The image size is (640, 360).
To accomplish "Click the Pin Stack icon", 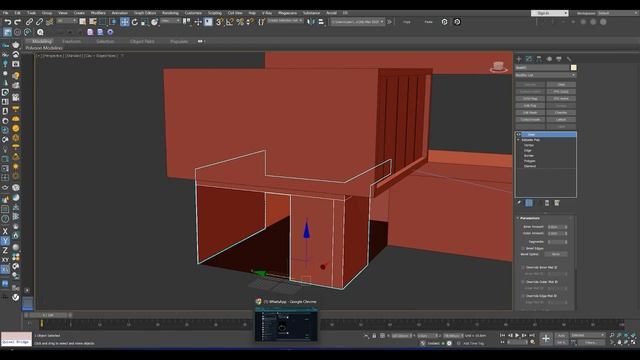I will coord(519,203).
